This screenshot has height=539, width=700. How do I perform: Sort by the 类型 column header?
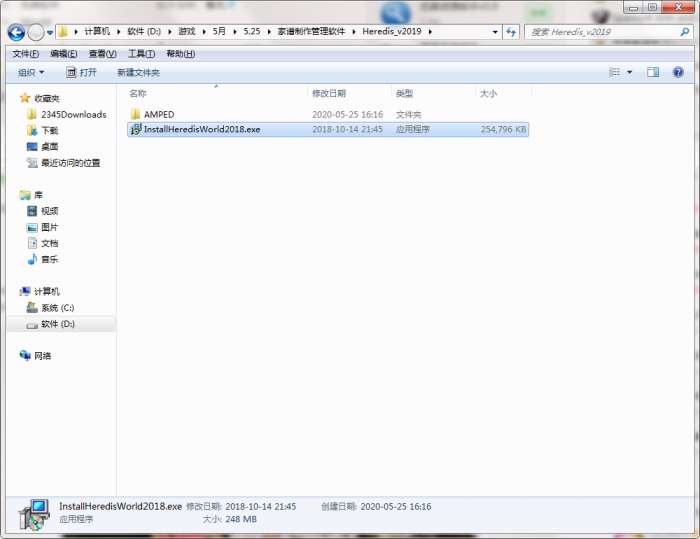coord(404,93)
